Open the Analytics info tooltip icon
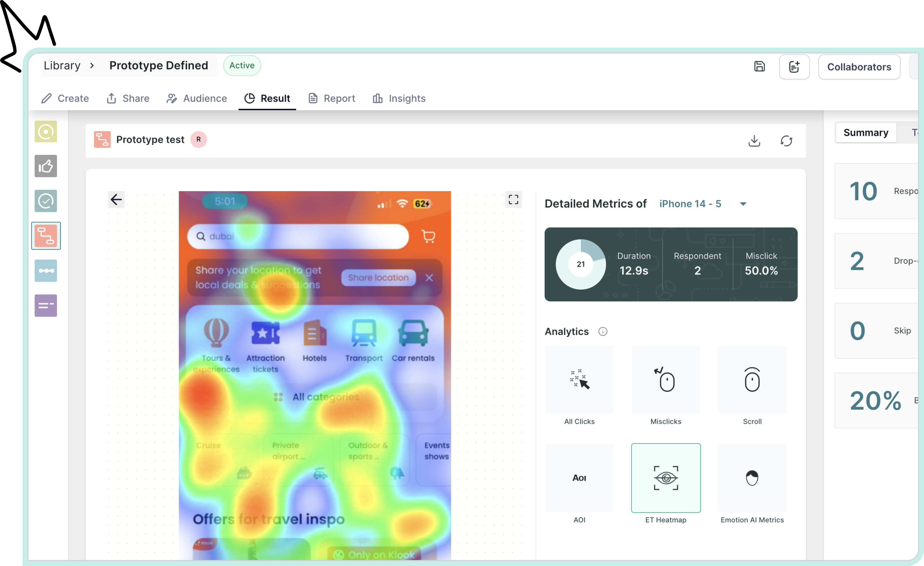924x566 pixels. pos(603,331)
